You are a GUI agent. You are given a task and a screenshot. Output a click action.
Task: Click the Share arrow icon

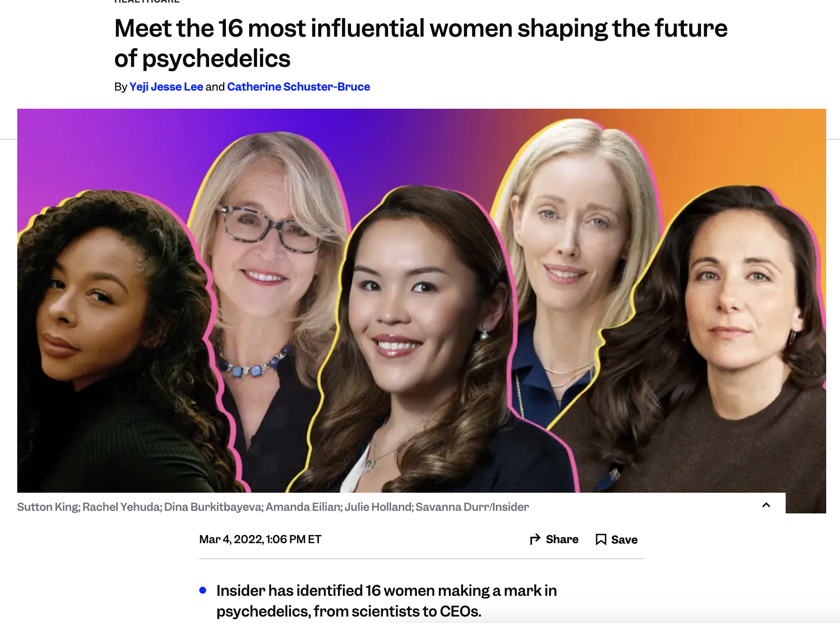click(x=535, y=539)
